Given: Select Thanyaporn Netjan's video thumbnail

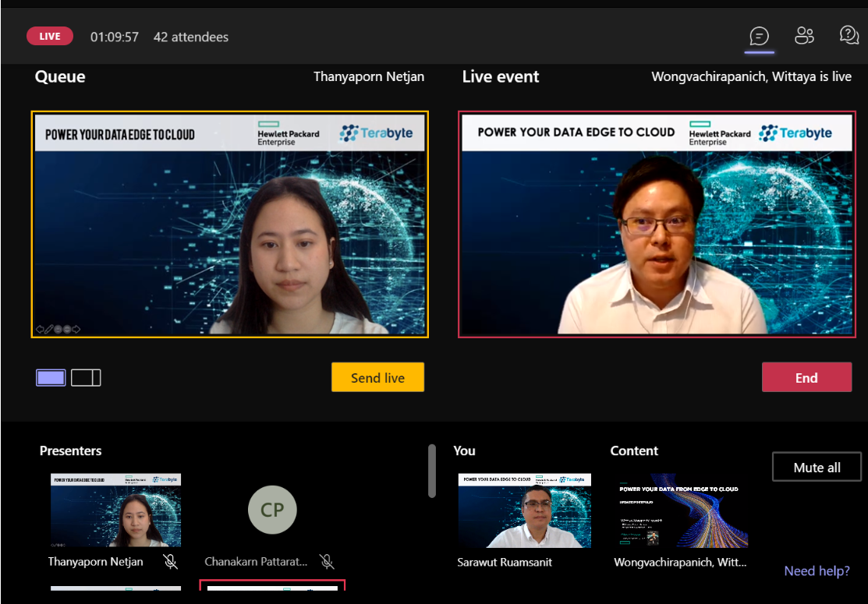Looking at the screenshot, I should click(x=115, y=510).
